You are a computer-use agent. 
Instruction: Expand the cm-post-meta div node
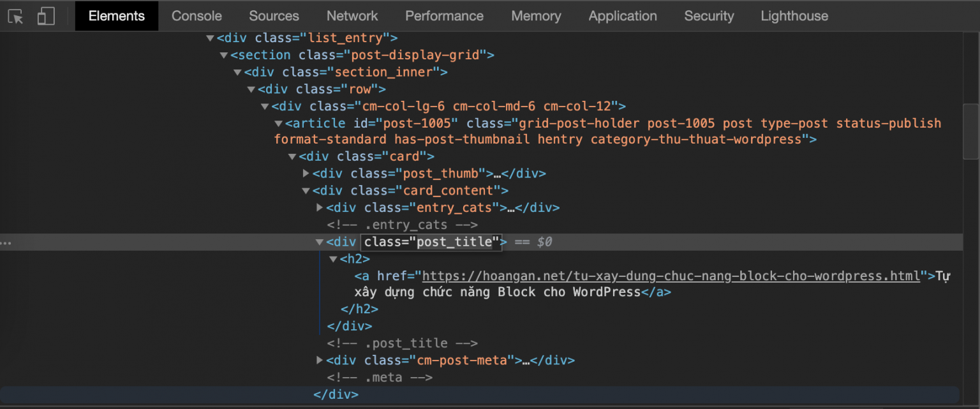click(x=320, y=361)
